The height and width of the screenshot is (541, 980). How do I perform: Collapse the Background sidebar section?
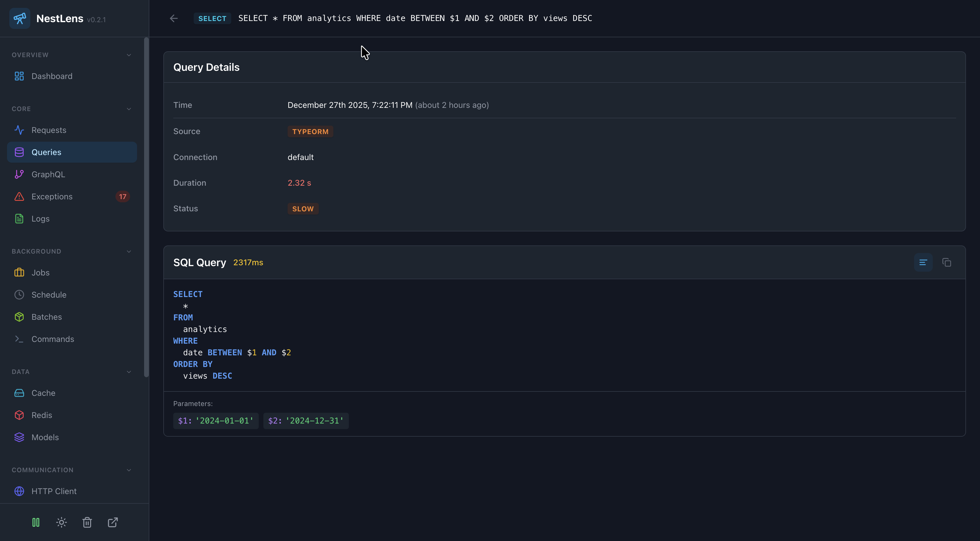[129, 251]
